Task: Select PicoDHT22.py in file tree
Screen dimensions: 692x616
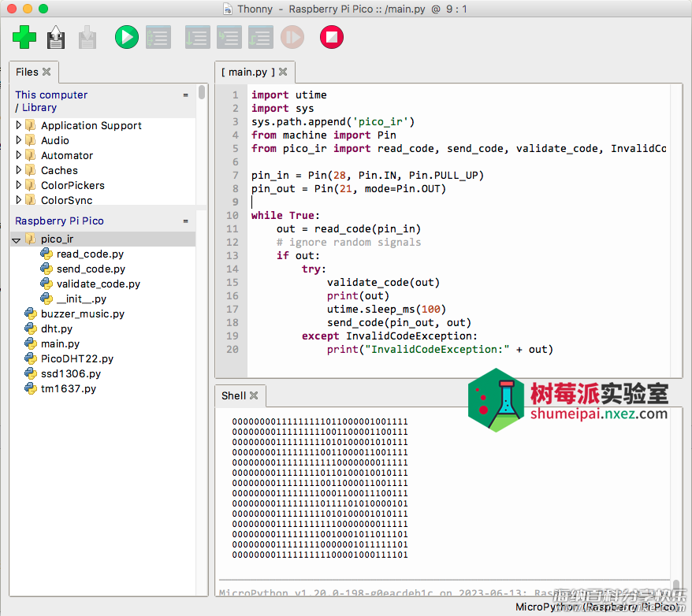Action: tap(76, 359)
